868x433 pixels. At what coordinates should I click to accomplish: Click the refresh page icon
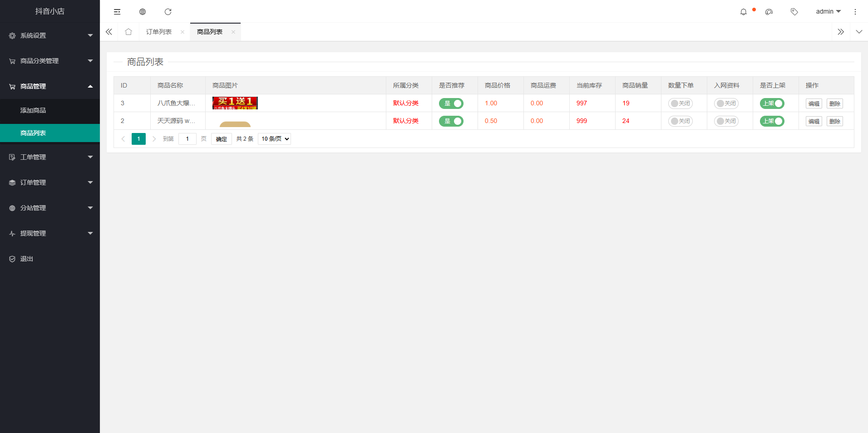coord(168,12)
